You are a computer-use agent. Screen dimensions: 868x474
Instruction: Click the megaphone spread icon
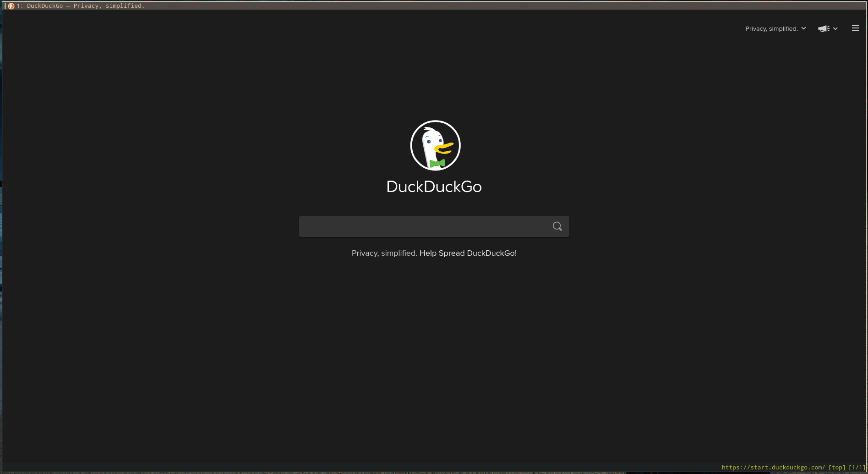[x=824, y=29]
